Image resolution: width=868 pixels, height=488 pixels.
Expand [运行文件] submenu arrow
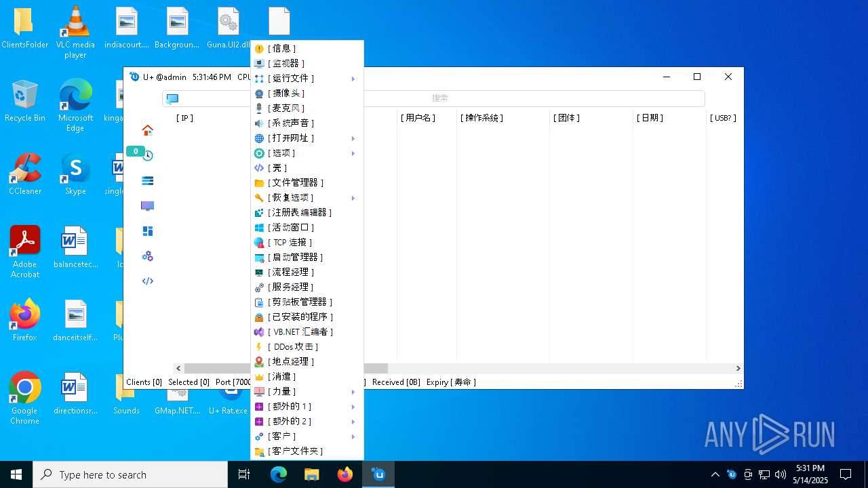tap(353, 79)
